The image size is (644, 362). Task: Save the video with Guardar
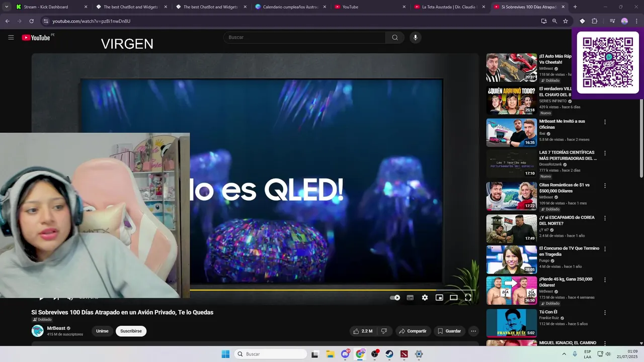(449, 331)
